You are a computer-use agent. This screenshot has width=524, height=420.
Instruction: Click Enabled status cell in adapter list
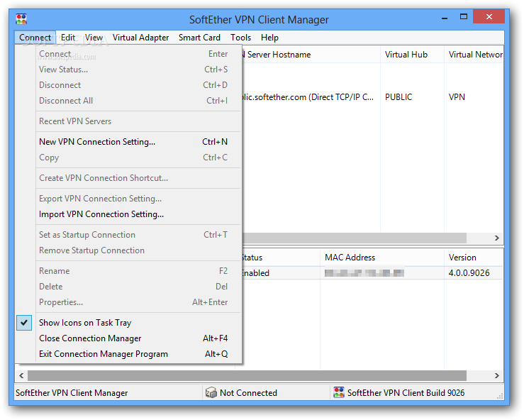255,273
